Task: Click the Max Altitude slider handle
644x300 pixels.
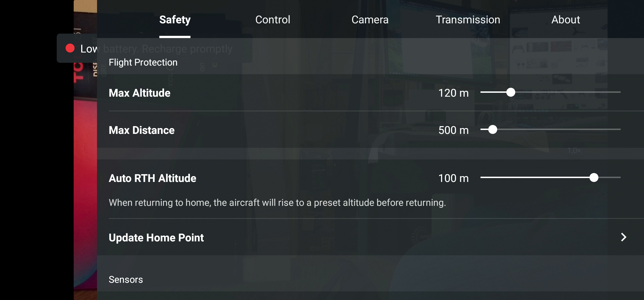Action: [x=511, y=92]
